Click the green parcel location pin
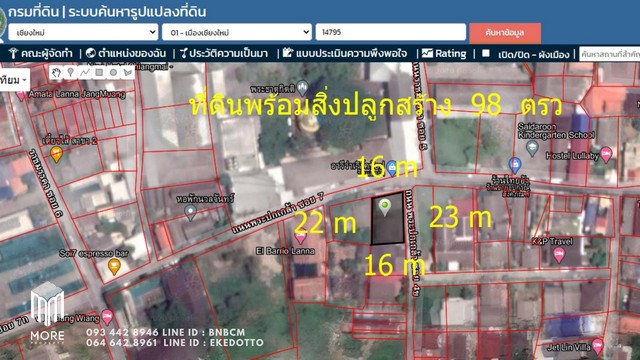Image resolution: width=640 pixels, height=360 pixels. coord(384,207)
